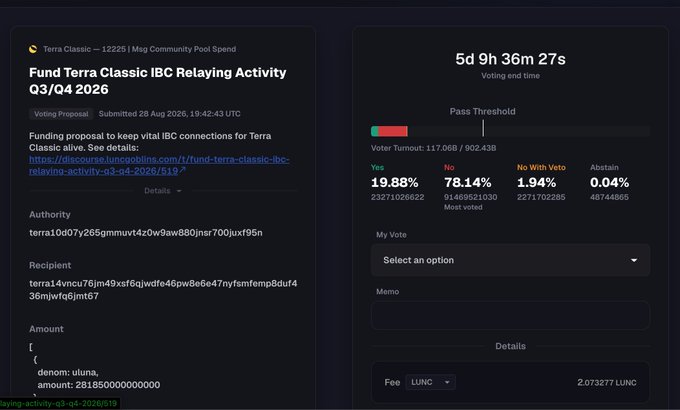Click the recipient address starting terra14vncu76jm49
Image resolution: width=680 pixels, height=410 pixels.
(163, 290)
